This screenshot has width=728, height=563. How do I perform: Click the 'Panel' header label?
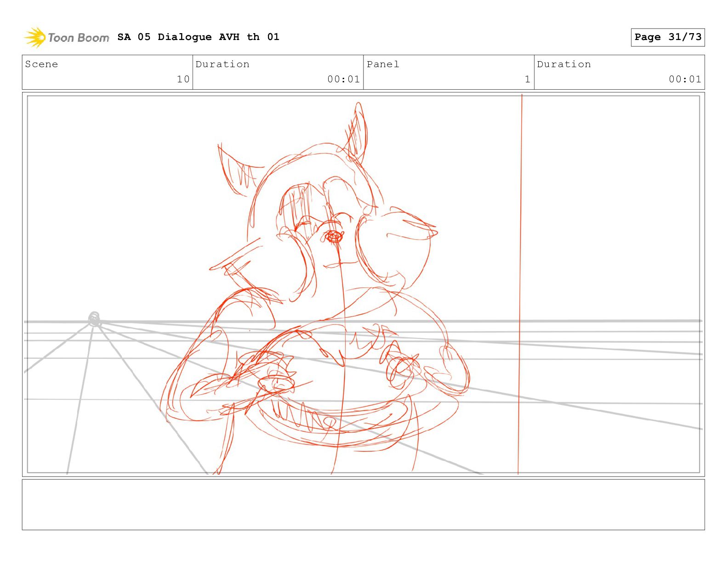click(x=383, y=64)
